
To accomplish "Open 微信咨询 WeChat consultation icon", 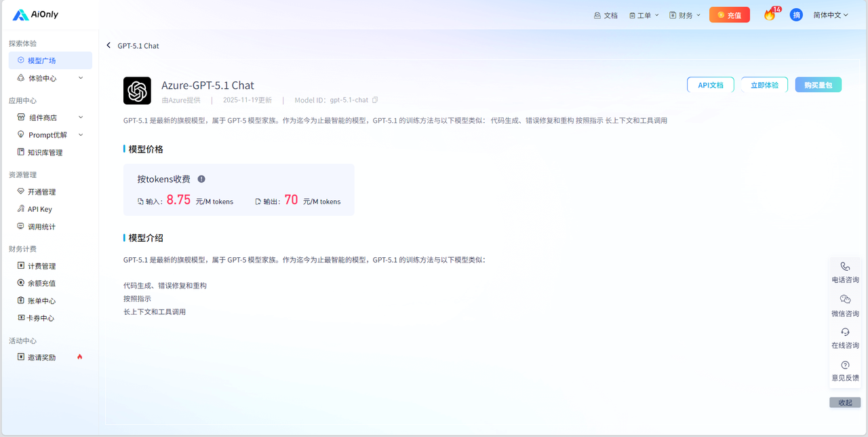I will (845, 299).
